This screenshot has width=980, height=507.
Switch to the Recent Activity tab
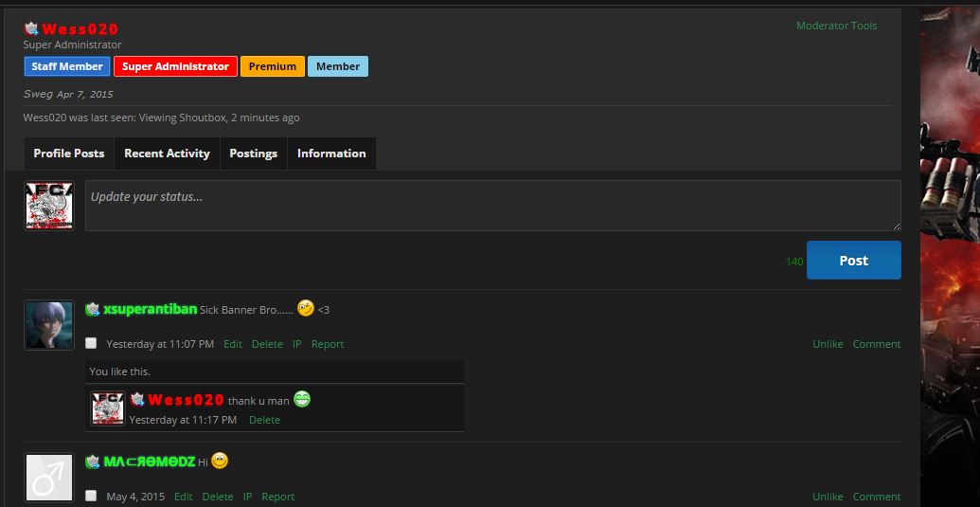(x=167, y=154)
